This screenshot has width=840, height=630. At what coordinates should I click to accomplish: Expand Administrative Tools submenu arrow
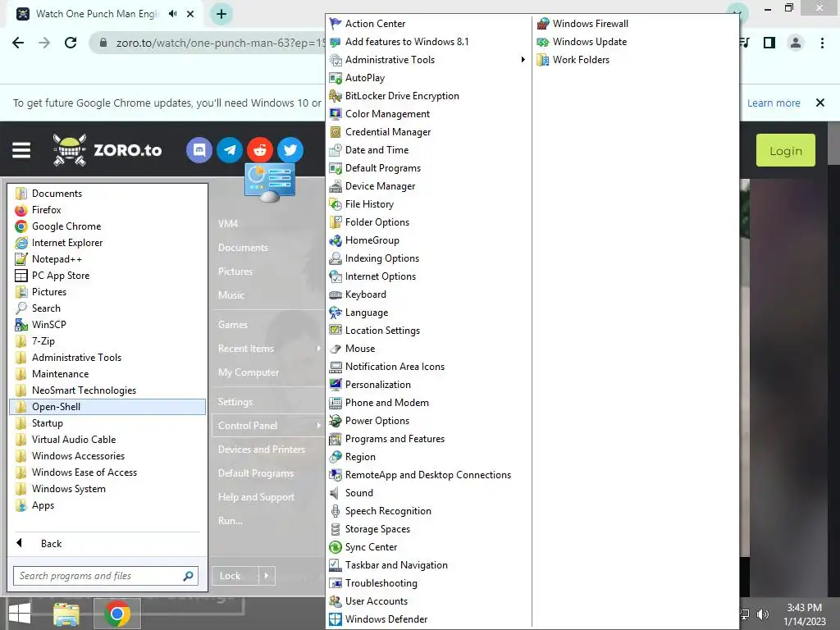tap(523, 60)
